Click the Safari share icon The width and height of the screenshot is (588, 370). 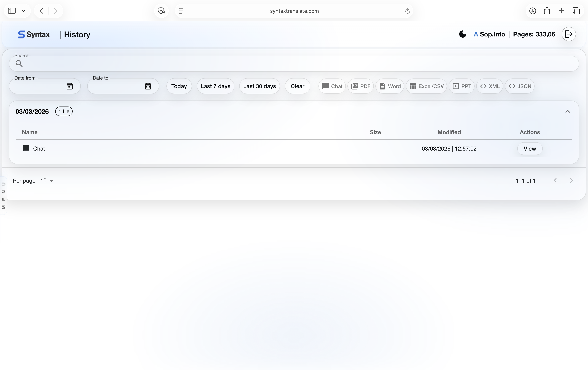(547, 11)
